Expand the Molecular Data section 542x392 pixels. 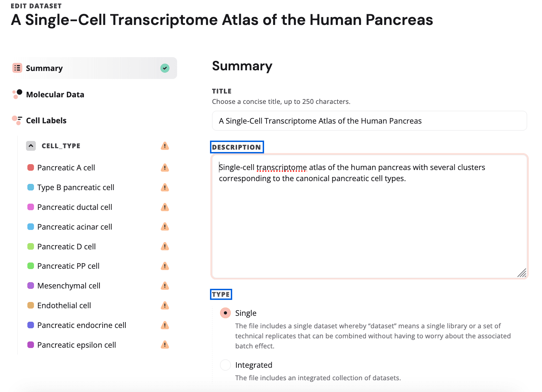pyautogui.click(x=55, y=94)
